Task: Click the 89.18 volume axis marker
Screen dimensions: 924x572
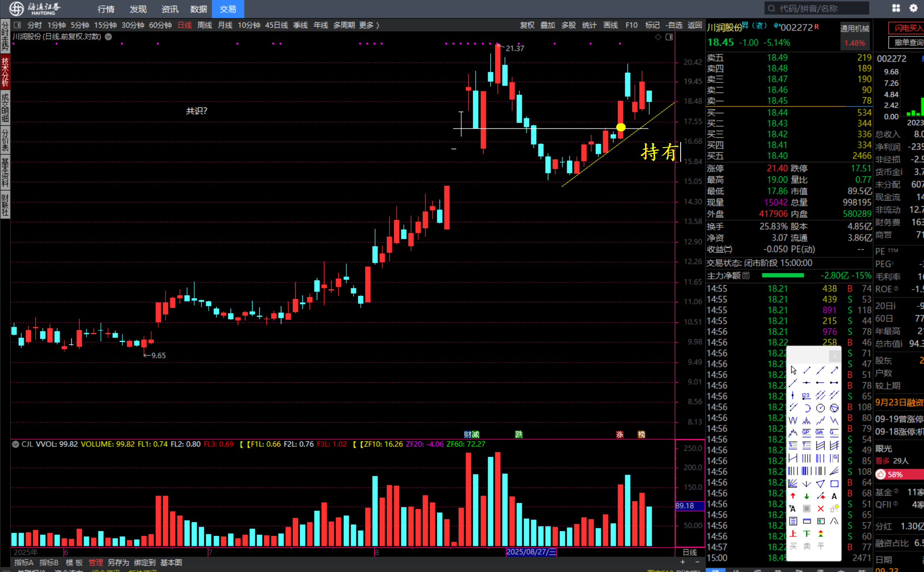Action: click(x=689, y=506)
